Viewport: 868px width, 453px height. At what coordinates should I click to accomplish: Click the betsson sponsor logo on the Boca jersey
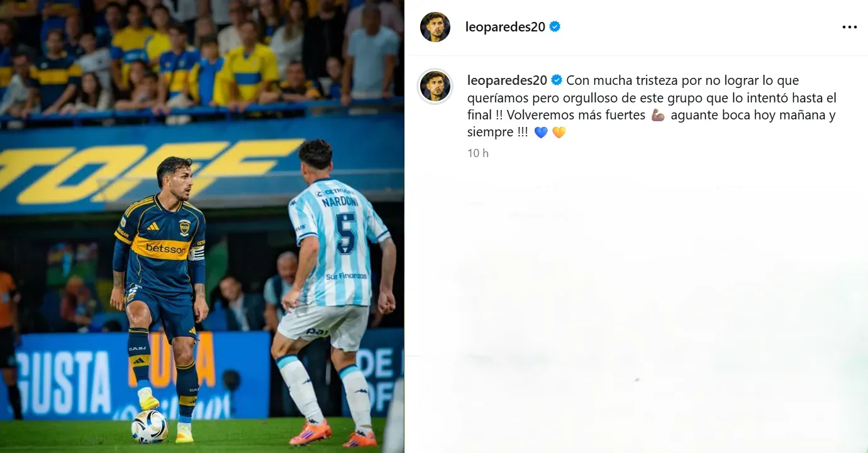[x=166, y=249]
